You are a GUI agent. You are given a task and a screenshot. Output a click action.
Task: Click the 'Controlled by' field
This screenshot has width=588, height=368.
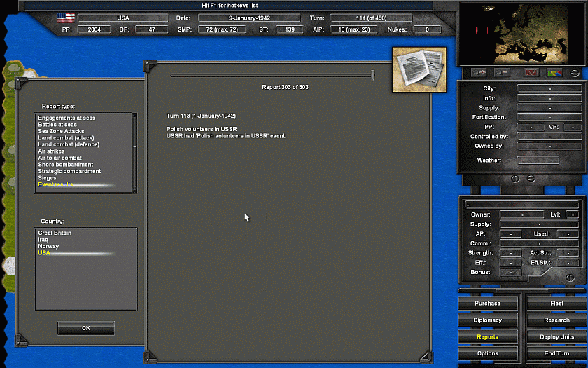(549, 137)
